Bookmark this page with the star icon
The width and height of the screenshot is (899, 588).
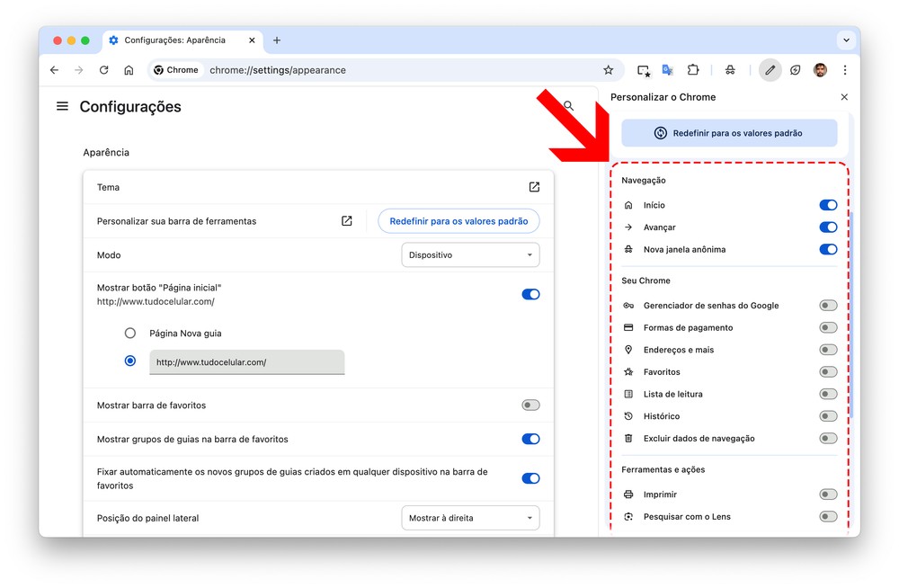[x=609, y=70]
